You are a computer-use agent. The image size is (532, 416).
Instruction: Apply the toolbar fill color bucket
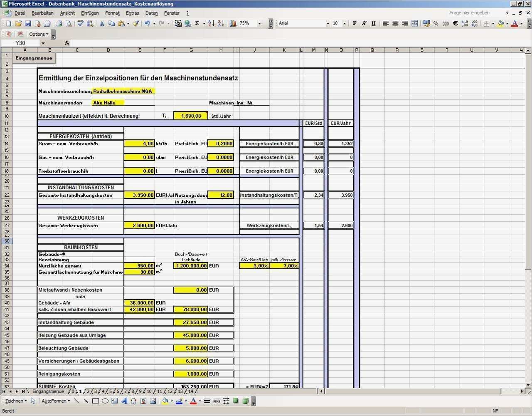pos(500,24)
